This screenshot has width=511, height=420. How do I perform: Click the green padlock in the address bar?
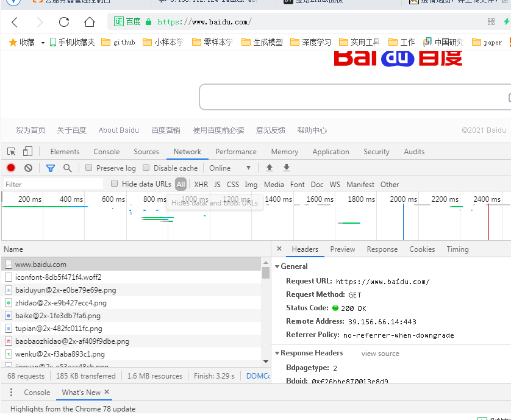(148, 22)
